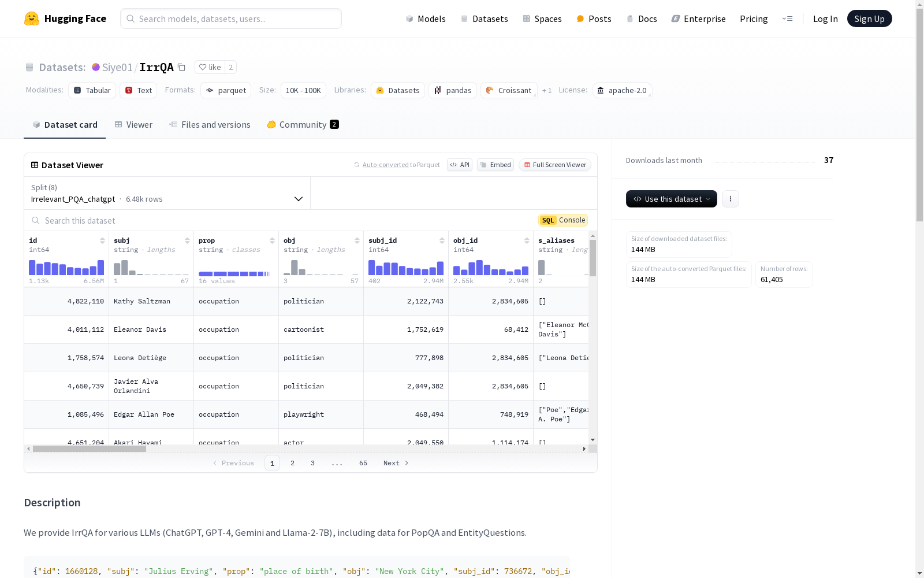Sort the obj_id column
This screenshot has width=924, height=578.
point(527,240)
